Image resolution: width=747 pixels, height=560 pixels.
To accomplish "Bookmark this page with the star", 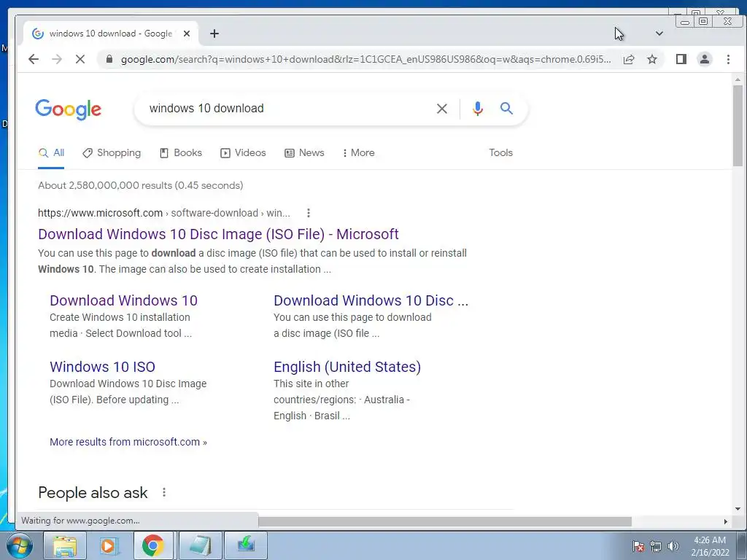I will [651, 59].
